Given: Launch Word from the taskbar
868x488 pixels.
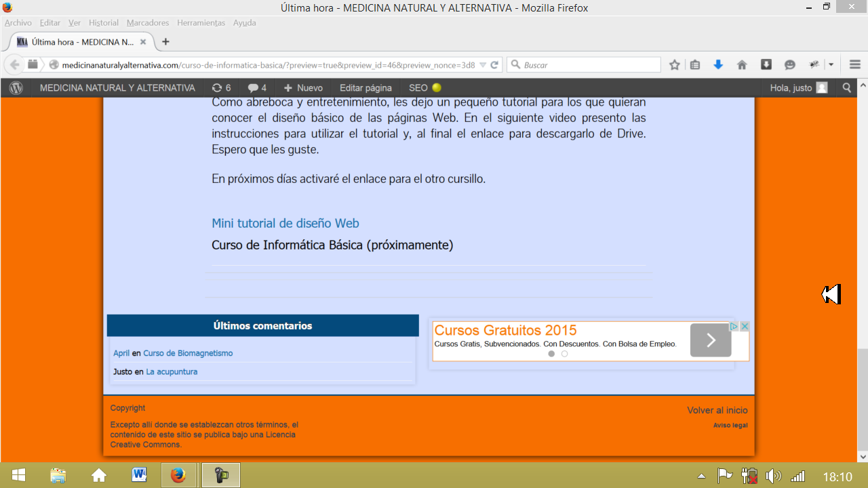Looking at the screenshot, I should 138,474.
